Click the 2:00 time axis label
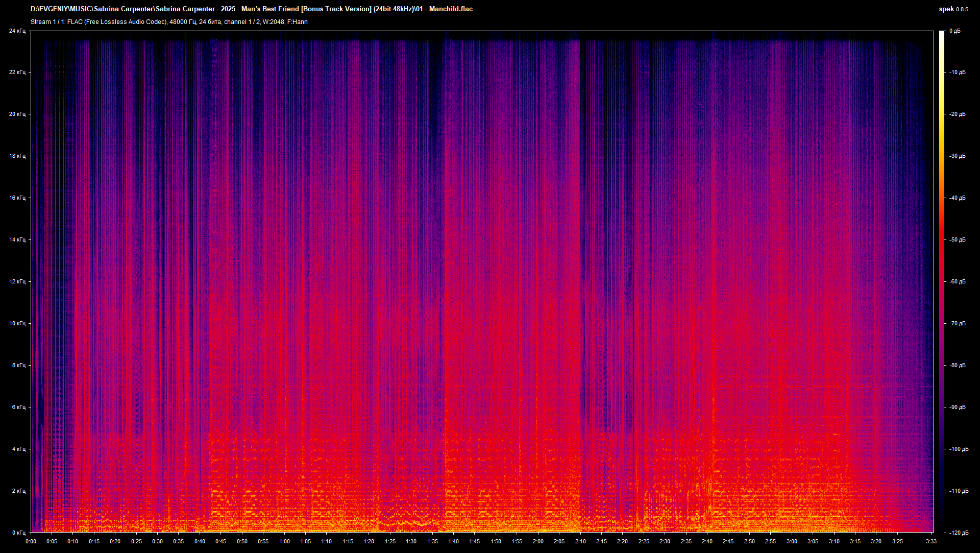Viewport: 980px width, 553px height. tap(538, 541)
